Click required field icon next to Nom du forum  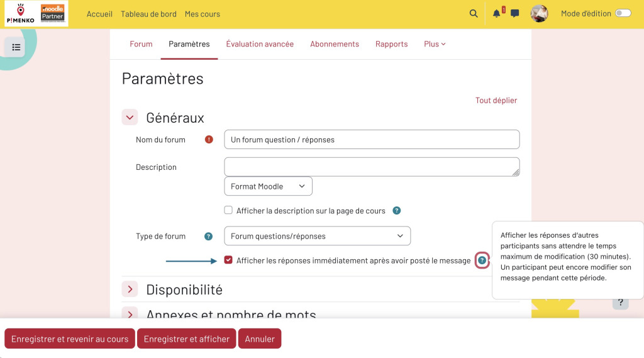point(209,139)
